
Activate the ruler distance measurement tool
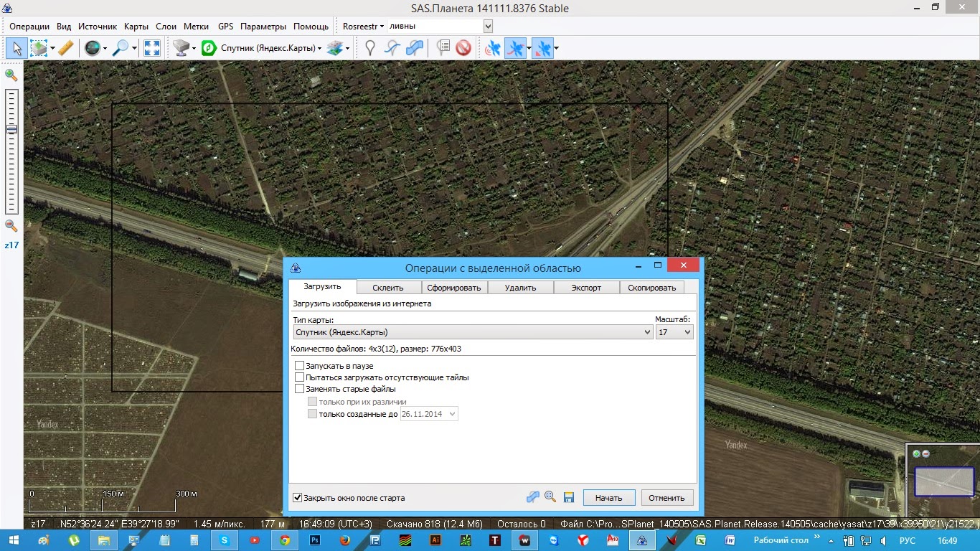(x=65, y=48)
